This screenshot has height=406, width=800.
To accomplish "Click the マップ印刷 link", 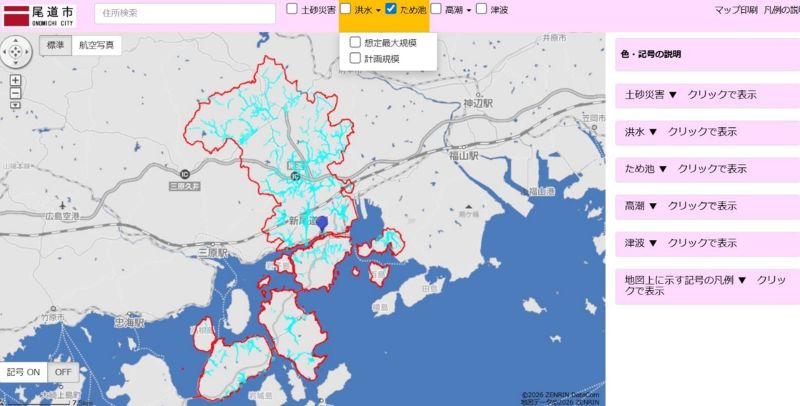I will click(x=735, y=9).
